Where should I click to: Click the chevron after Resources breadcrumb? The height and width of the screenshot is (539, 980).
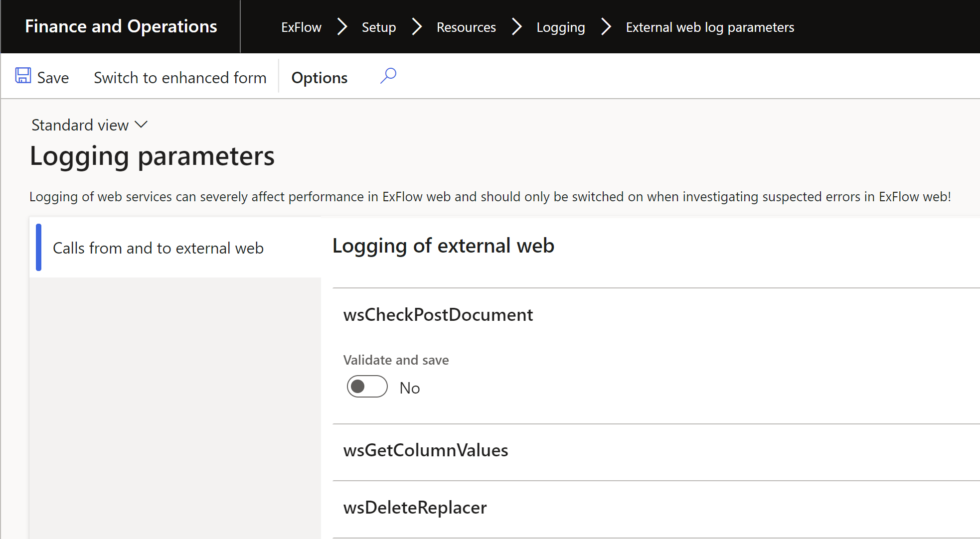pos(517,27)
